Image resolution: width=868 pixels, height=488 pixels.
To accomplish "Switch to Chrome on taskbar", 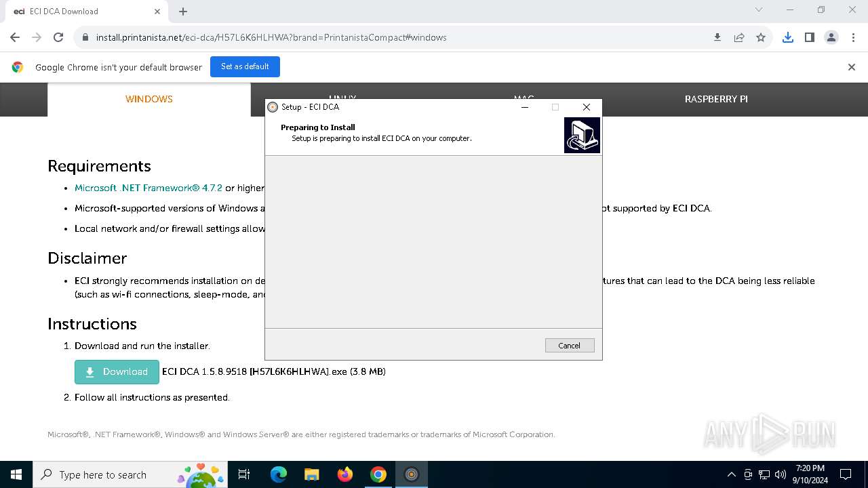I will click(378, 474).
